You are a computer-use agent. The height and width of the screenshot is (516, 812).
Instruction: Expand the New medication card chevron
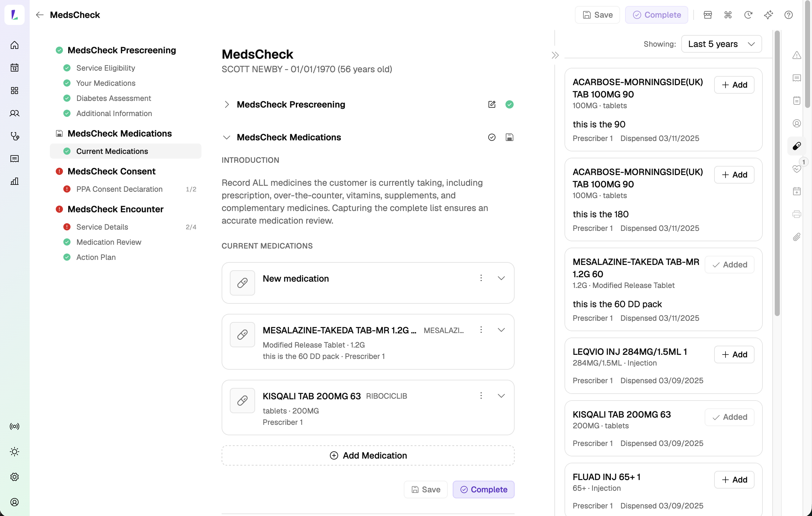(x=501, y=278)
